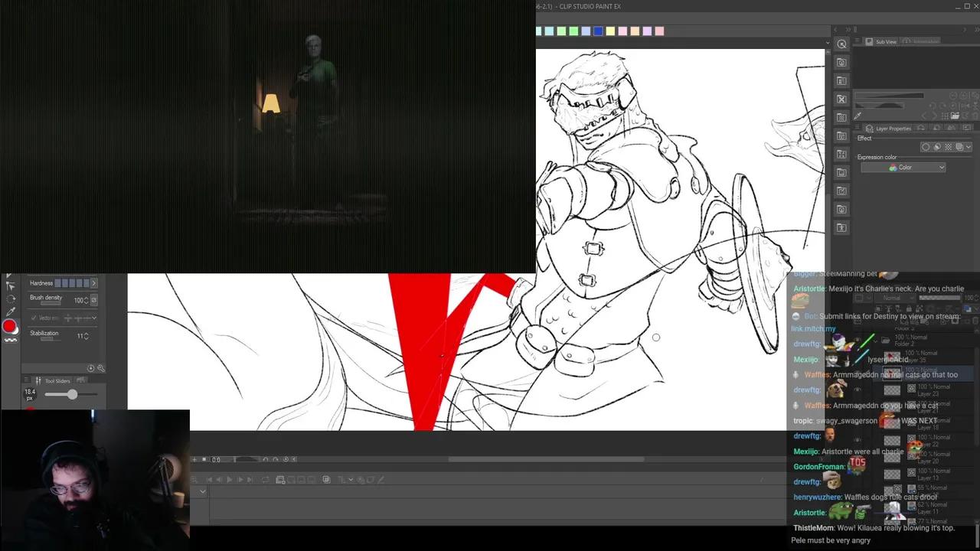Select the eyedropper tool in left toolbar
Screen dimensions: 980x551
tap(10, 311)
